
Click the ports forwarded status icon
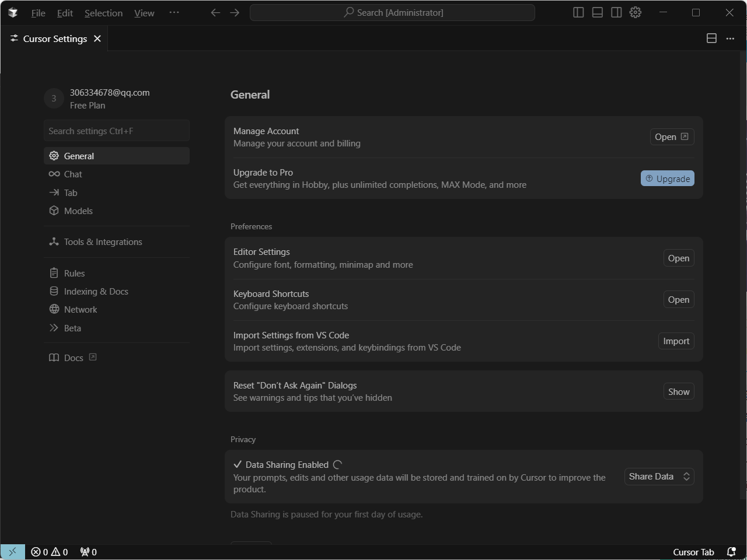click(88, 552)
